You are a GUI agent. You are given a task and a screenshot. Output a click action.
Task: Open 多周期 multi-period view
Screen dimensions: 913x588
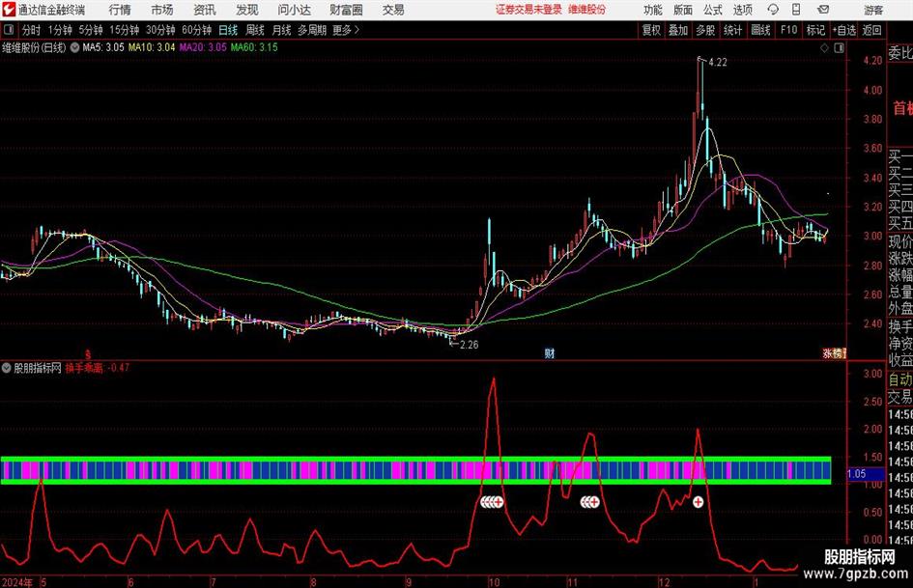click(x=312, y=30)
